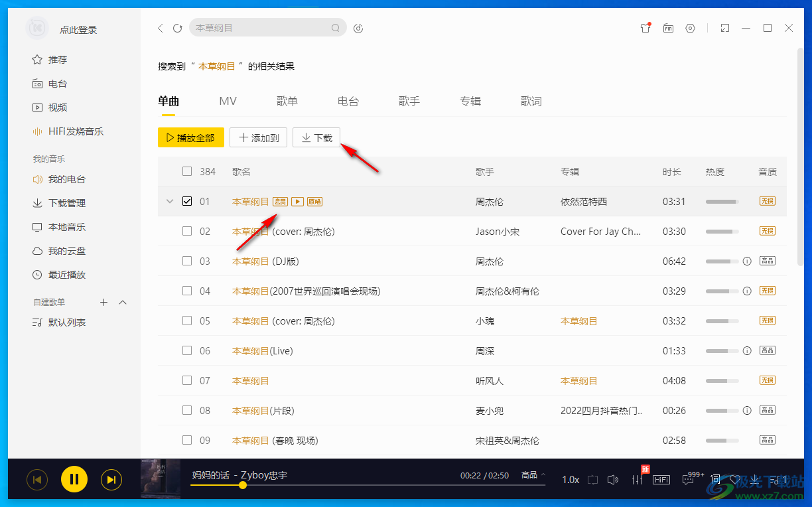
Task: Click the 添加到 button
Action: [x=259, y=137]
